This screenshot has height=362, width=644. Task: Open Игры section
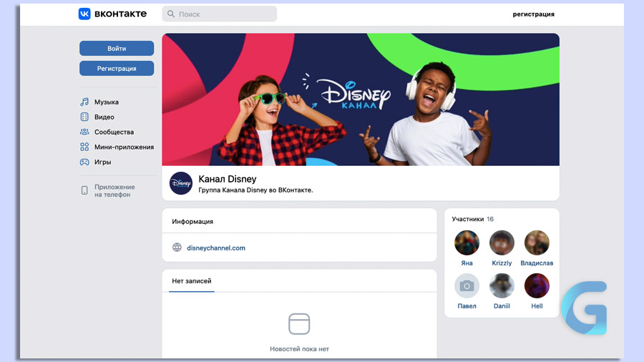pyautogui.click(x=102, y=162)
